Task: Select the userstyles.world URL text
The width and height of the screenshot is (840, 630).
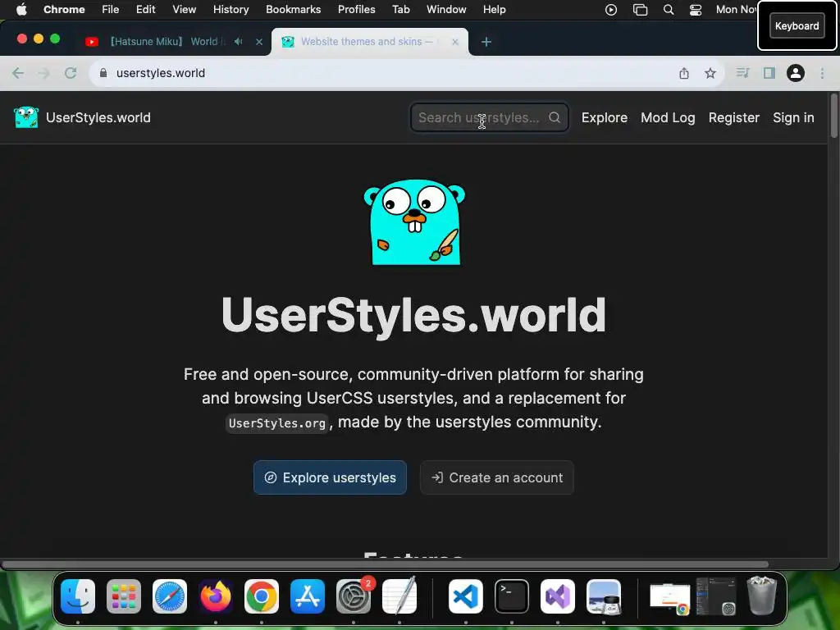Action: click(x=161, y=73)
